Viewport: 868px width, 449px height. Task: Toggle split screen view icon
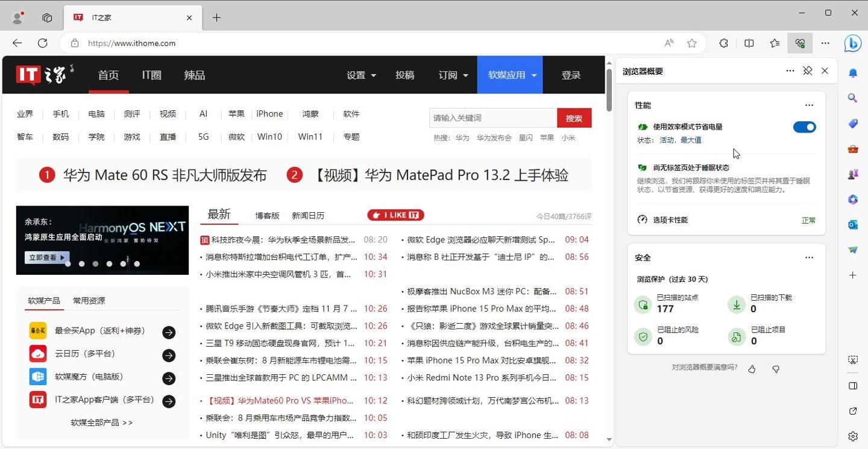tap(749, 43)
